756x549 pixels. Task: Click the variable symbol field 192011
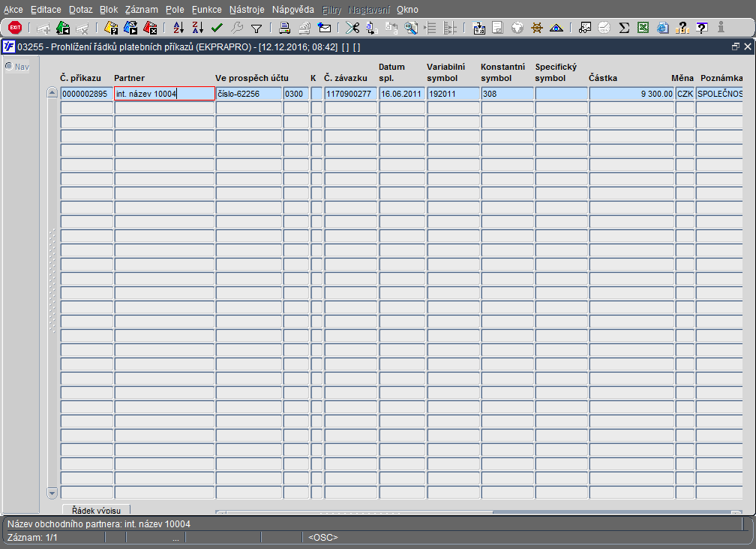(453, 94)
